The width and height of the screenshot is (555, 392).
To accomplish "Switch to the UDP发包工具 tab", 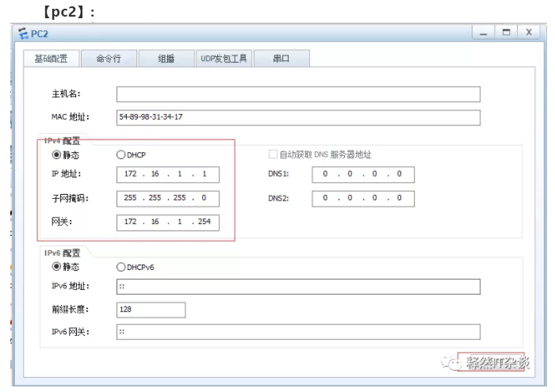I will click(224, 59).
